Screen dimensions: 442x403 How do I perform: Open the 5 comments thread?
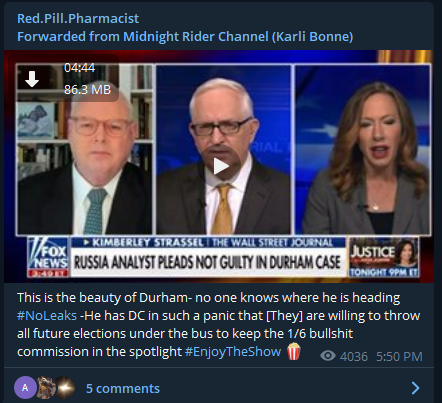(x=123, y=388)
